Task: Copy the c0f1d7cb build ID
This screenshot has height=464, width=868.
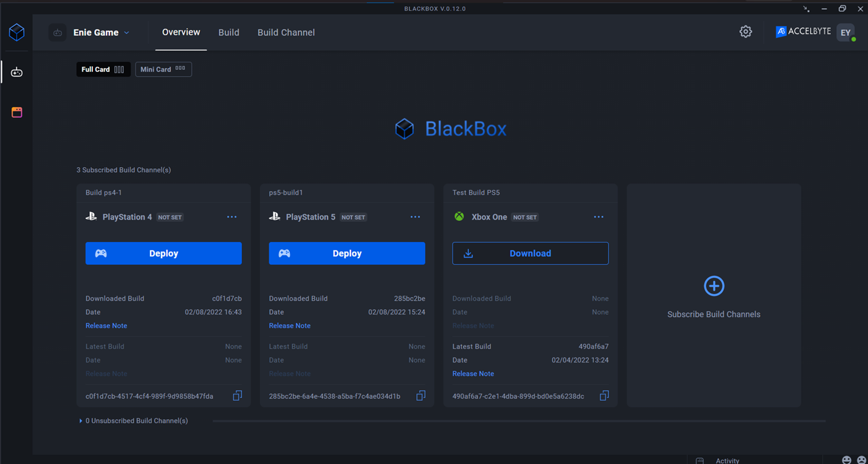Action: [x=237, y=396]
